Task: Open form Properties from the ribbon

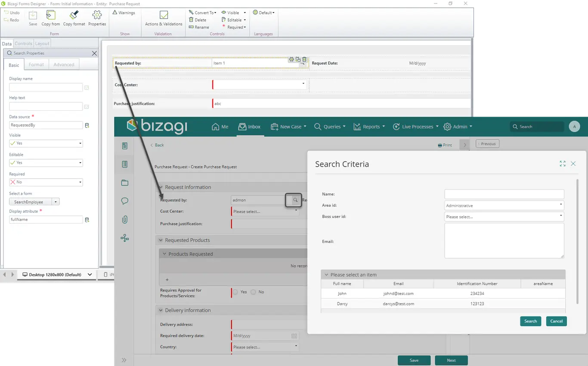Action: [x=97, y=18]
